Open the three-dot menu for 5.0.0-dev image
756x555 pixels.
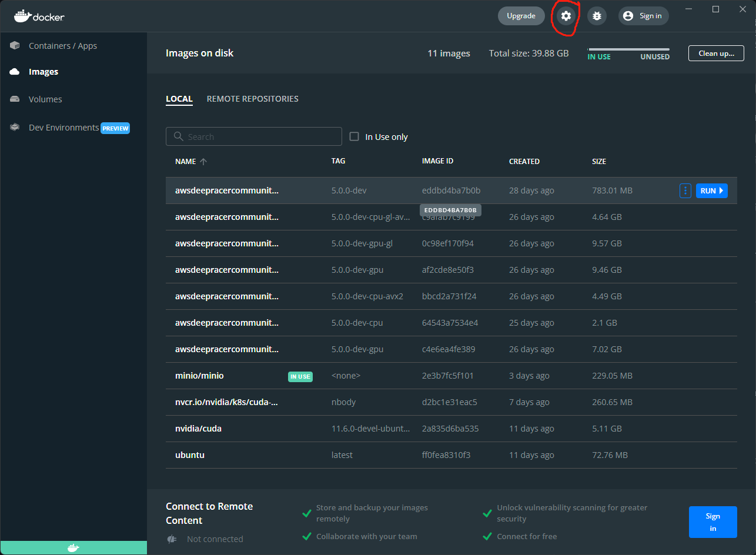click(x=685, y=190)
